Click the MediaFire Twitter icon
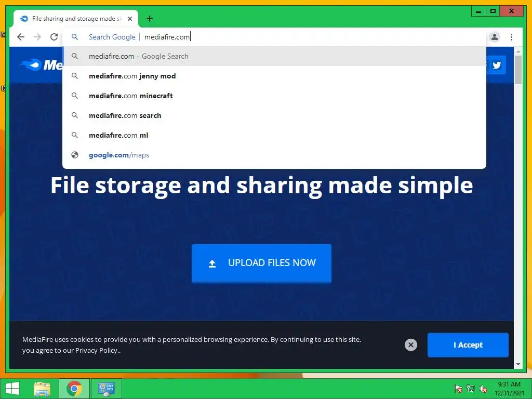532x399 pixels. tap(496, 65)
